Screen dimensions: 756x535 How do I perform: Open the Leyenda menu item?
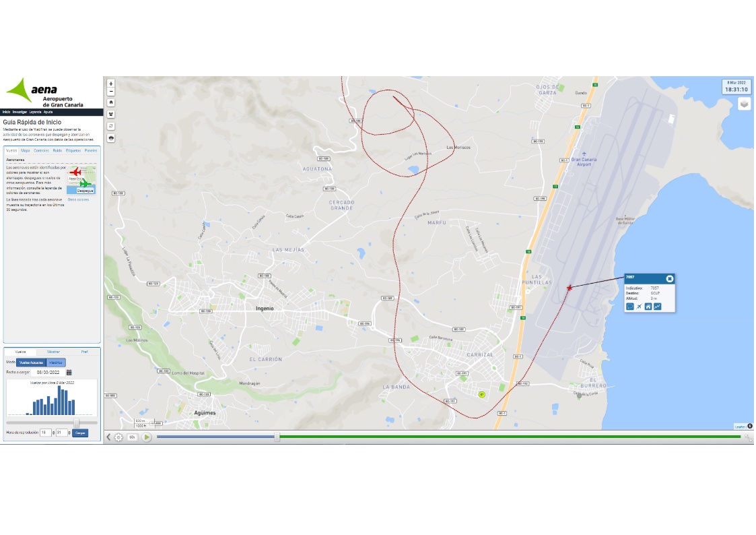pyautogui.click(x=35, y=112)
